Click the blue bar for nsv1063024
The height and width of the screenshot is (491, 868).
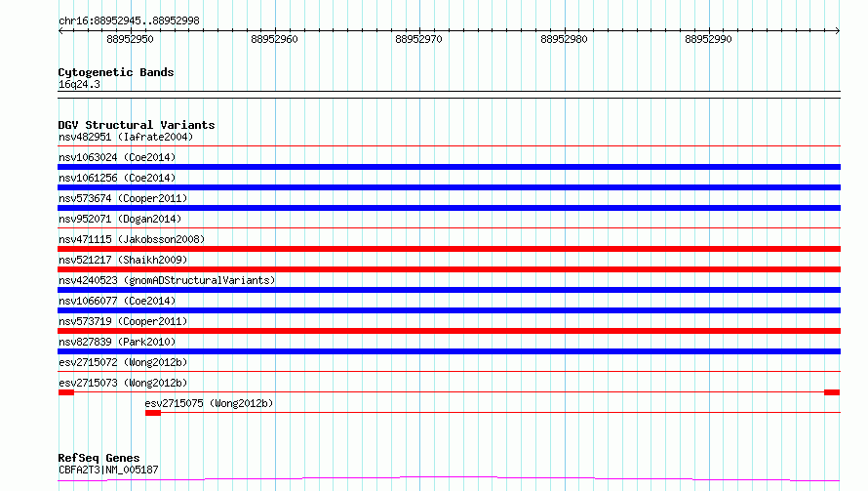tap(449, 167)
